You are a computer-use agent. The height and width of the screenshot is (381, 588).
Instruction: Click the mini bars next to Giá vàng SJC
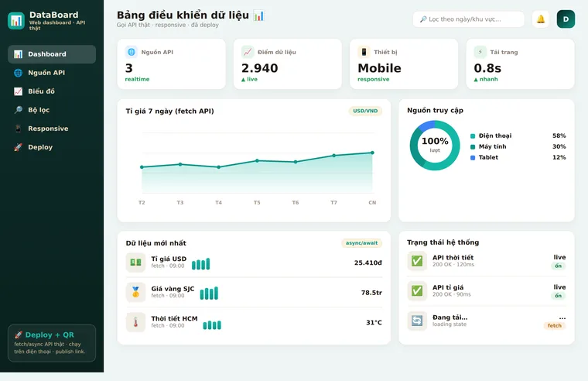click(209, 293)
